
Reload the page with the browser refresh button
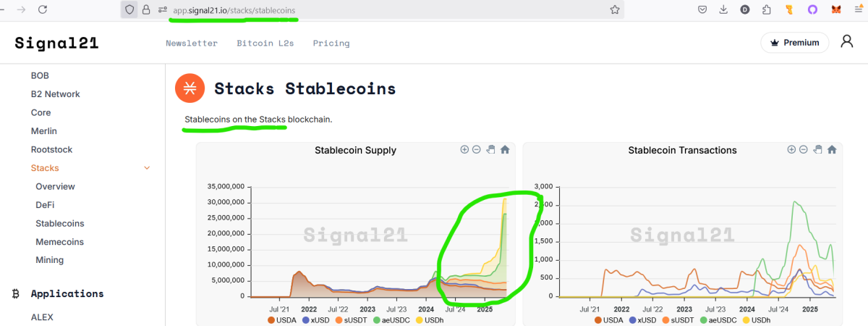coord(43,9)
